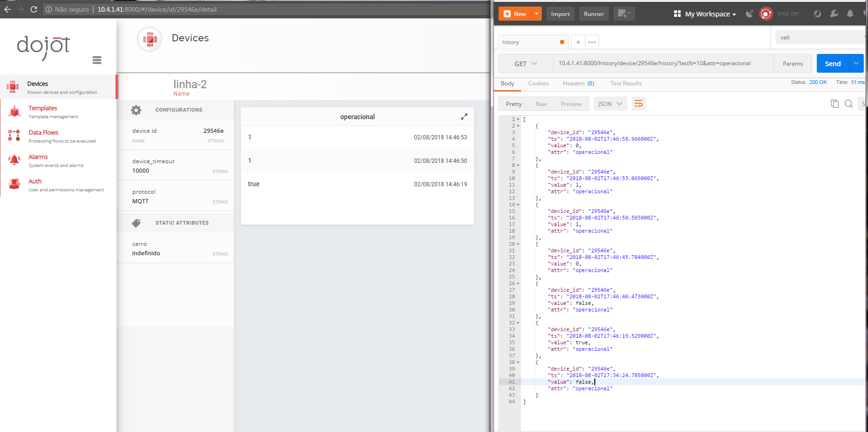Open My Workspace dropdown
Viewport: 868px width, 432px height.
coord(705,14)
